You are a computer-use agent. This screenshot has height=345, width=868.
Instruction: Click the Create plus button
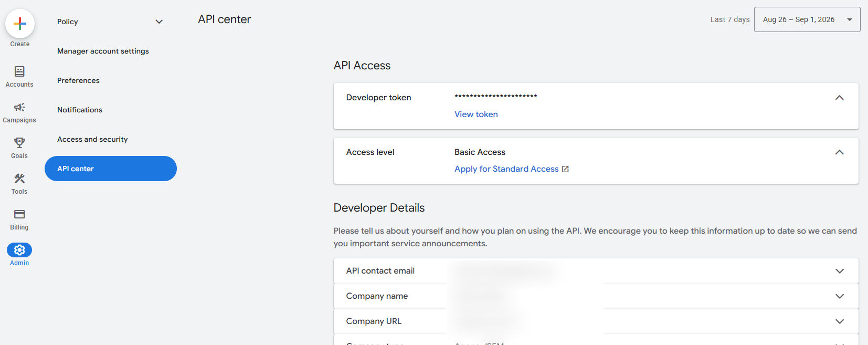click(20, 24)
